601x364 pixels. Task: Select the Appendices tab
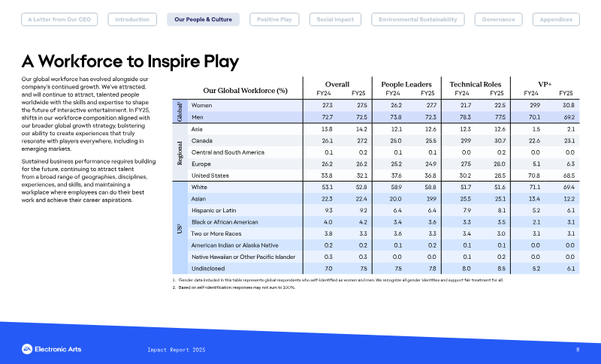click(x=556, y=20)
